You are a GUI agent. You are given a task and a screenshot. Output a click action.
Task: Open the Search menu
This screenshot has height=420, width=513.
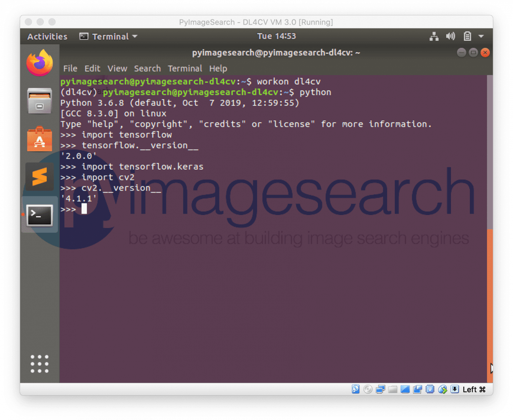tap(147, 68)
